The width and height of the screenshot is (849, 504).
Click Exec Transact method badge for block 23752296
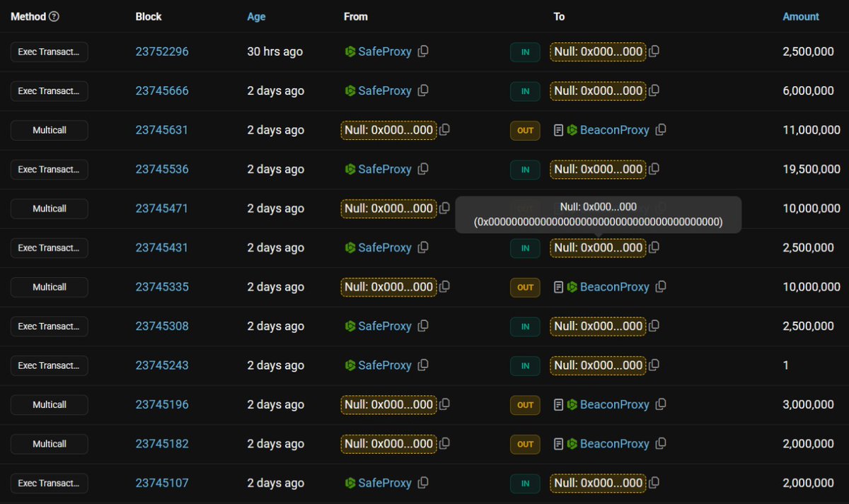tap(49, 52)
